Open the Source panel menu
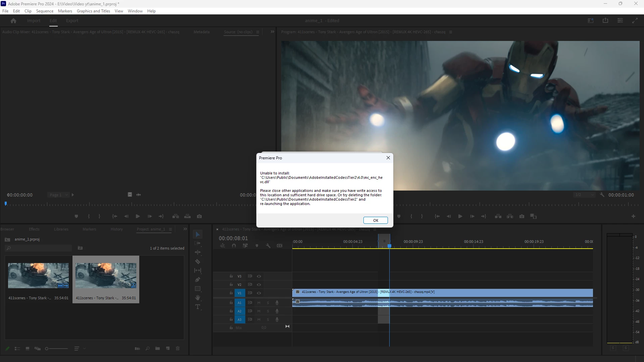Image resolution: width=644 pixels, height=362 pixels. [x=258, y=32]
